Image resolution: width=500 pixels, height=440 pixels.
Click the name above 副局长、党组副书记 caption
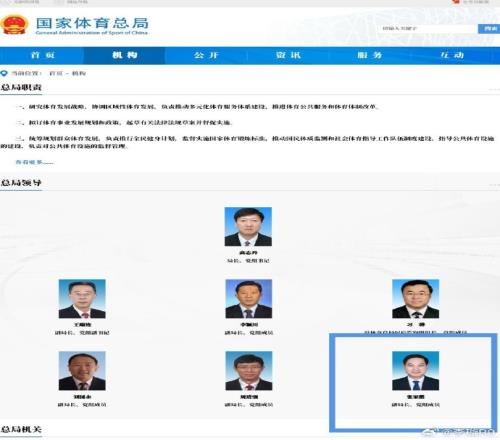tap(82, 325)
